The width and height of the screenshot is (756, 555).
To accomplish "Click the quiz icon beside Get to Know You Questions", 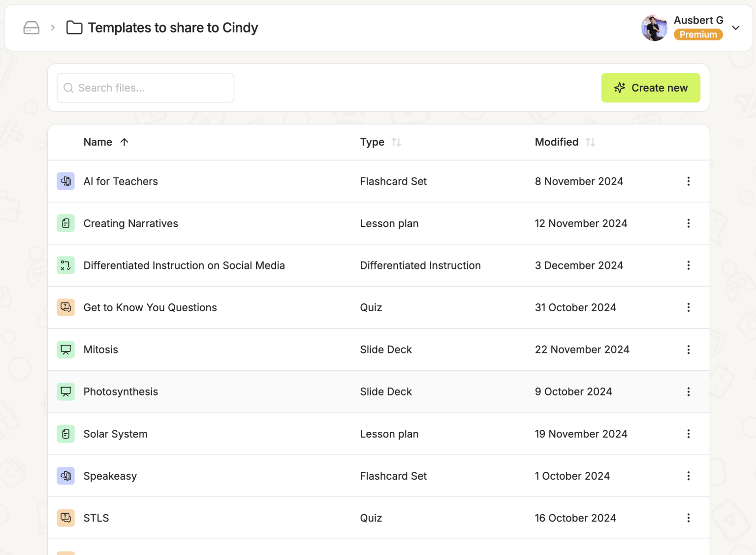I will pos(65,307).
